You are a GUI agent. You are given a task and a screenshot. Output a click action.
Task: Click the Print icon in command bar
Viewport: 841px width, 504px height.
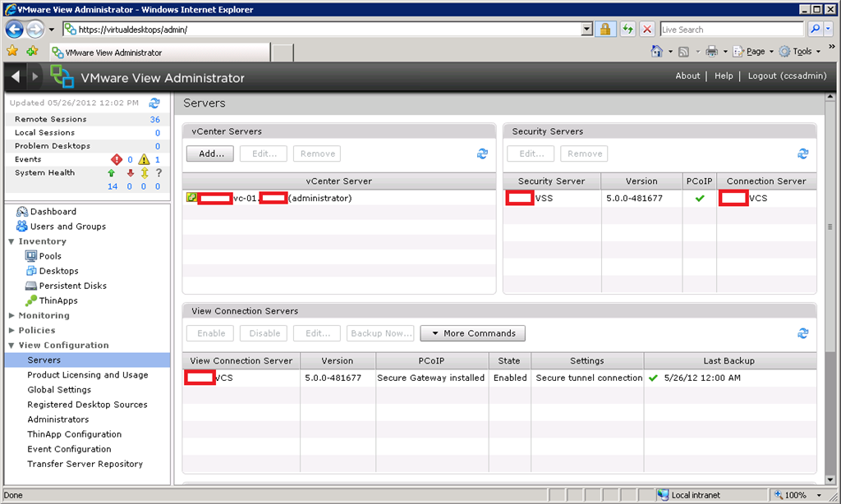click(x=712, y=52)
